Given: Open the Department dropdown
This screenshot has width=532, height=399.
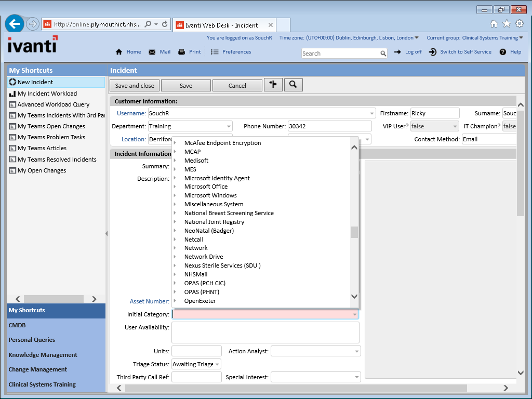Looking at the screenshot, I should point(229,127).
